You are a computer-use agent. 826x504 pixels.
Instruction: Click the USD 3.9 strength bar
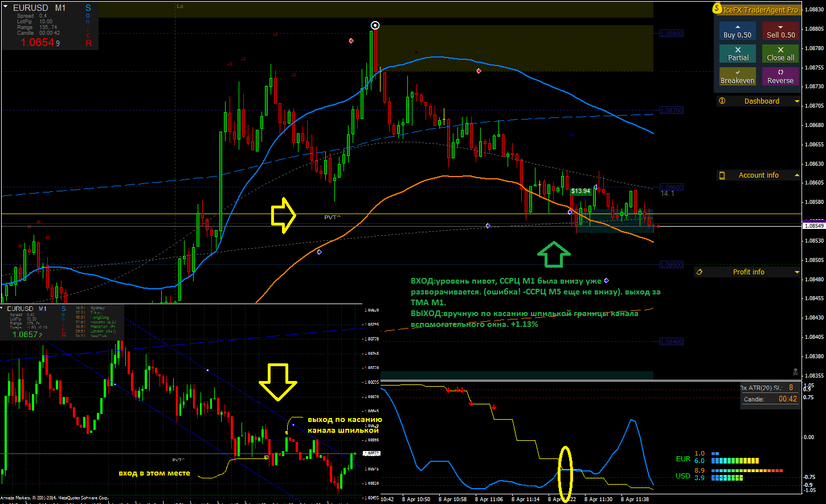tap(727, 478)
